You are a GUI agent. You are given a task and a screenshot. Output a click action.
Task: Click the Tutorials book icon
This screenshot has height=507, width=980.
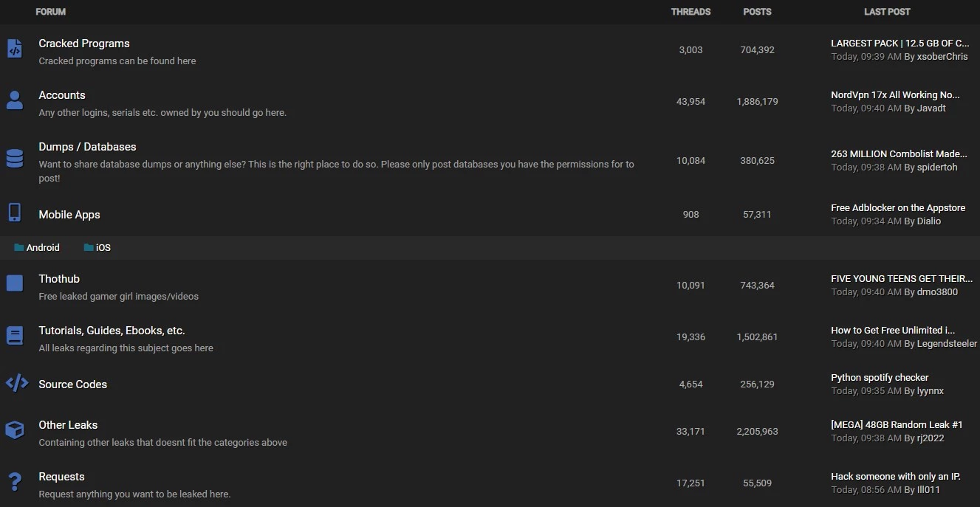[x=14, y=336]
